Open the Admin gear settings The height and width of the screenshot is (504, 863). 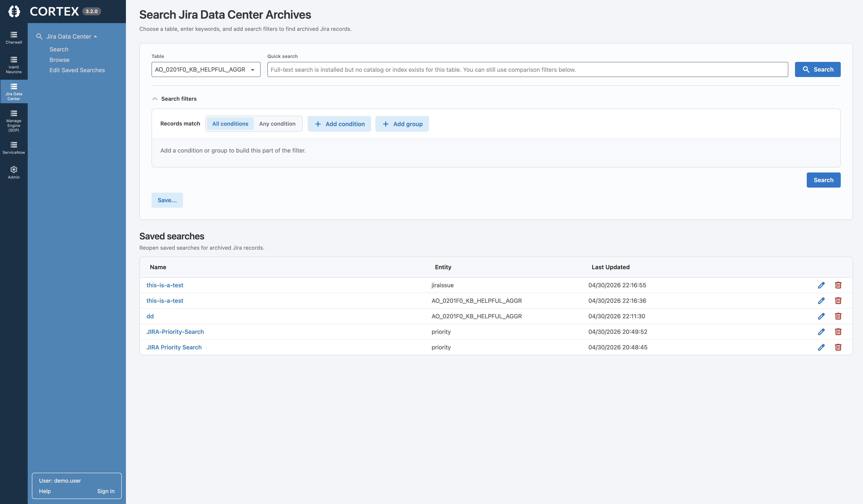tap(14, 172)
